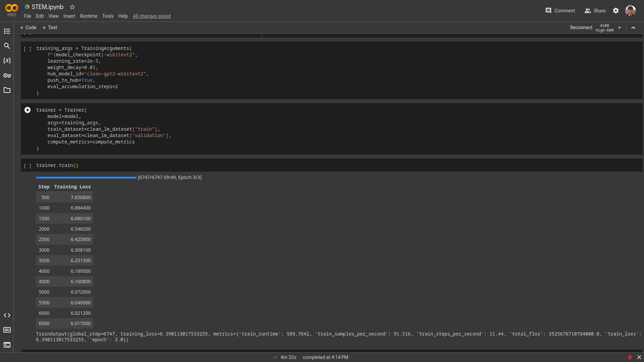This screenshot has height=362, width=644.
Task: Open the secrets key panel
Action: pos(7,75)
